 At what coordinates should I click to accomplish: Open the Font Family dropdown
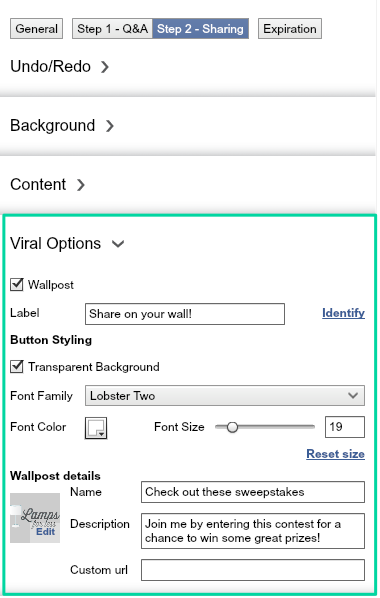click(x=225, y=396)
